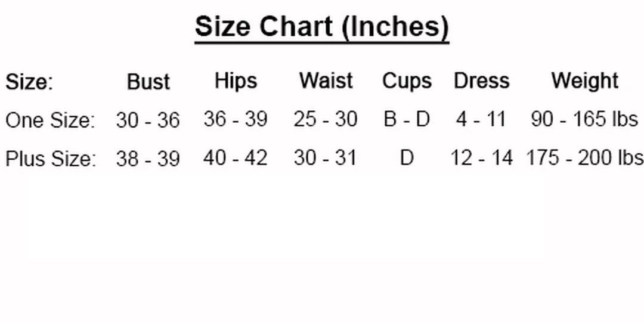Click Plus Size waist value 30 - 31
The height and width of the screenshot is (322, 644).
coord(325,158)
